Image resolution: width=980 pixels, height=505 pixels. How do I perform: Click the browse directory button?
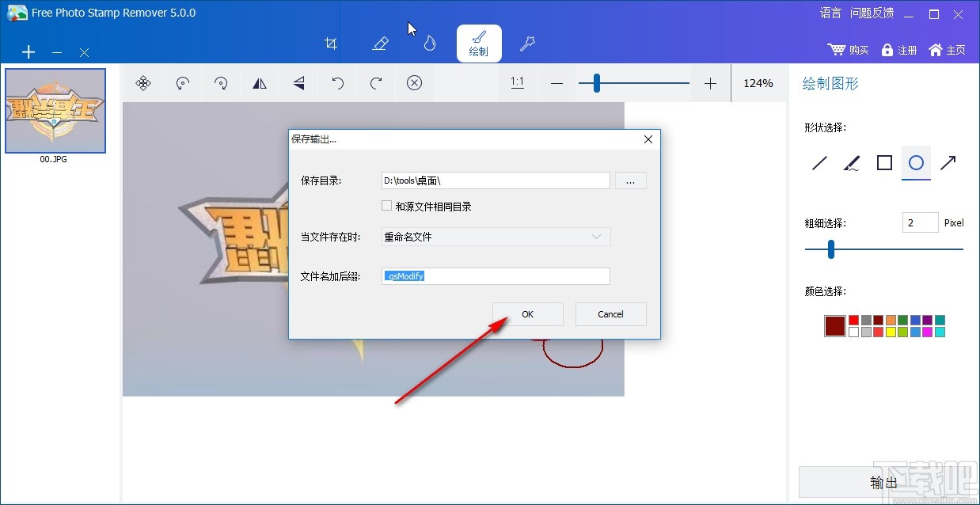click(630, 180)
